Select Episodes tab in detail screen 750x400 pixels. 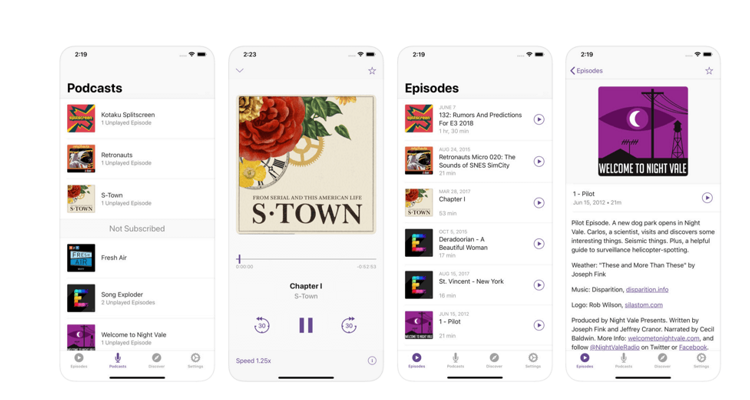(x=585, y=360)
